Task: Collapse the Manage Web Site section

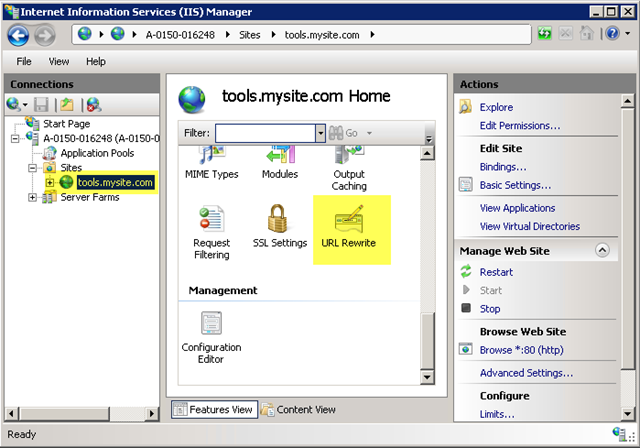Action: (x=602, y=250)
